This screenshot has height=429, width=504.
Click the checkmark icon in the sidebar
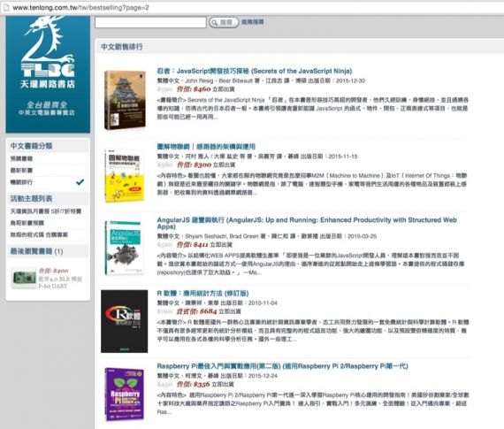[x=80, y=182]
